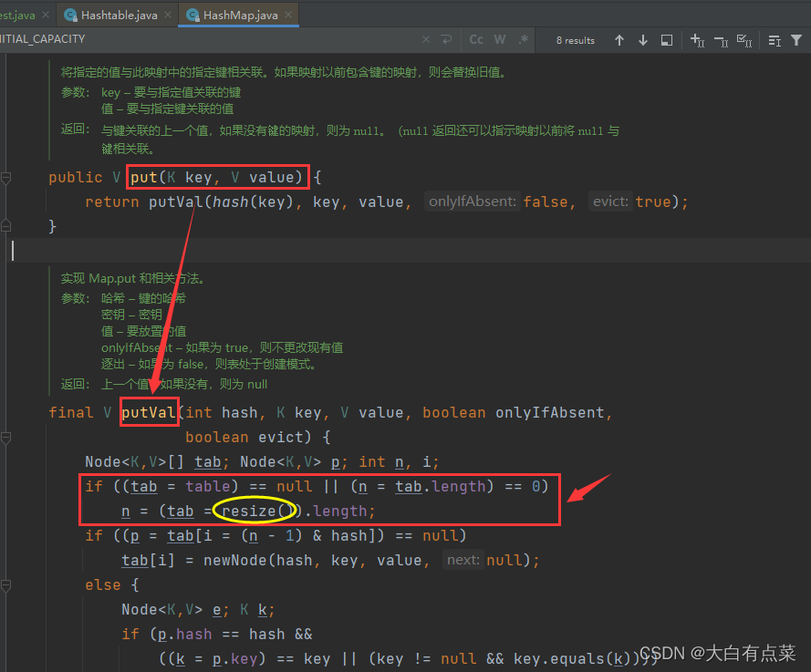The width and height of the screenshot is (811, 672).
Task: Toggle search in selection only
Action: point(775,40)
